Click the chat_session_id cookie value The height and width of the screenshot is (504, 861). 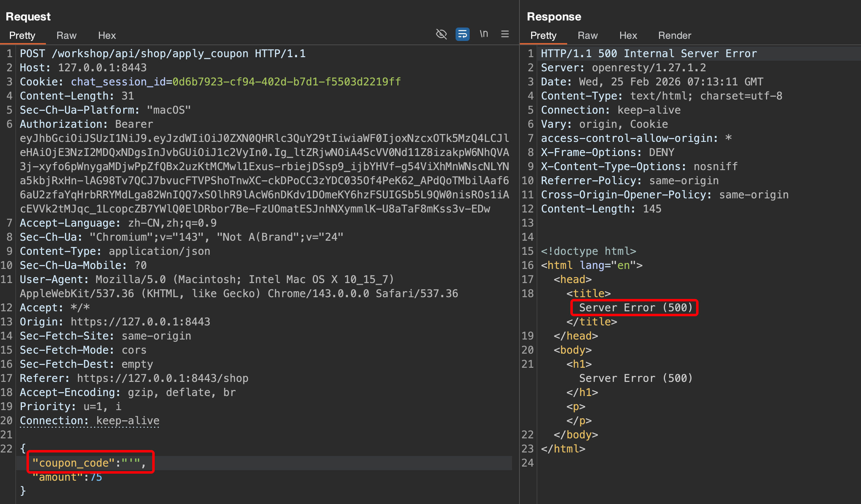click(286, 82)
